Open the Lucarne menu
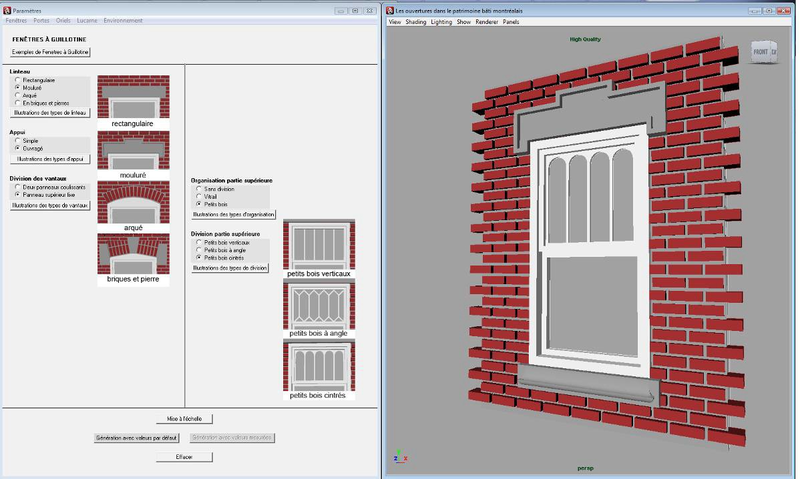Viewport: 800px width, 479px height. [x=87, y=21]
